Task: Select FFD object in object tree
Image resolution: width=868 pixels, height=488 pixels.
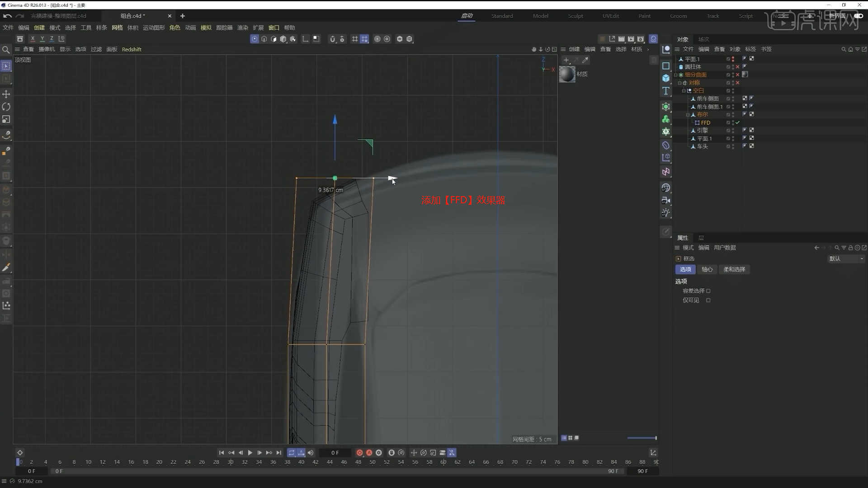Action: tap(705, 122)
